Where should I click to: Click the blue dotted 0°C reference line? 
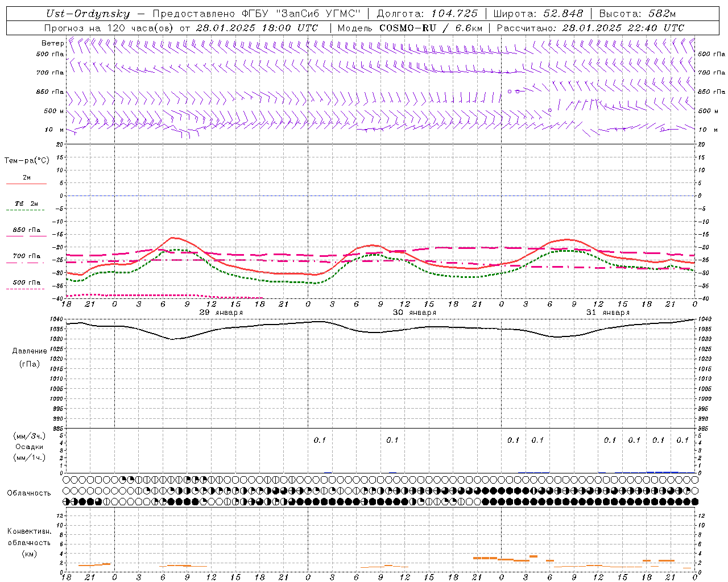click(x=381, y=196)
